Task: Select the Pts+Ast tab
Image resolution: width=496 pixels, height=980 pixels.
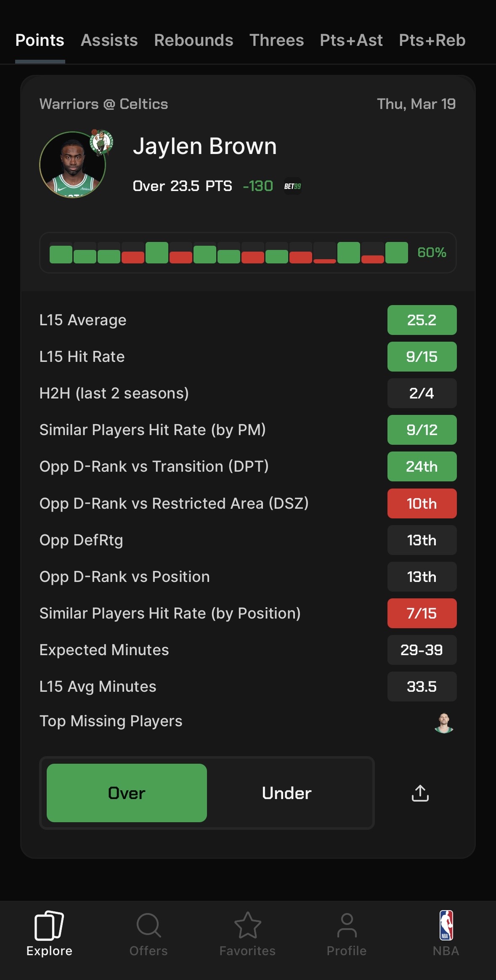Action: (351, 40)
